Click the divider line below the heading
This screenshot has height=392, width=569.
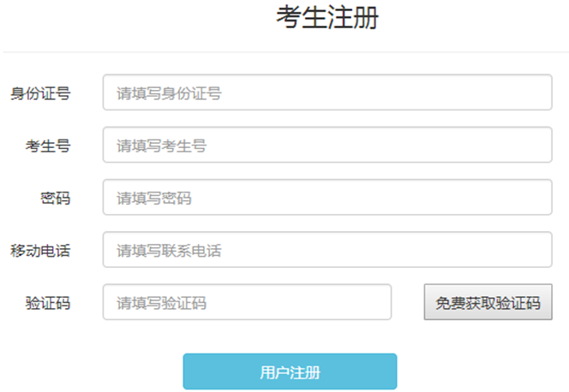point(284,52)
